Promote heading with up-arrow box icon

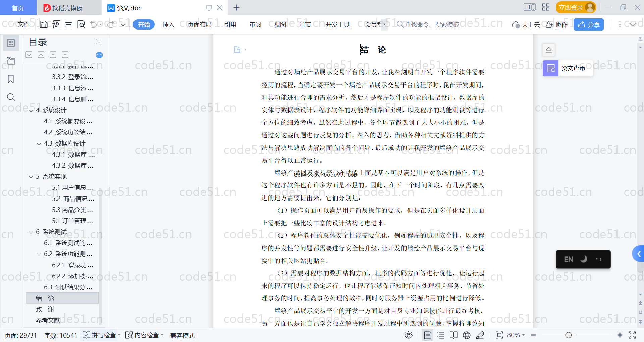(41, 55)
